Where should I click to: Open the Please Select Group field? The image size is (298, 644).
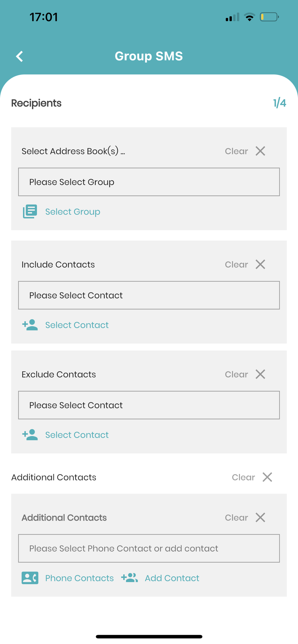tap(149, 182)
